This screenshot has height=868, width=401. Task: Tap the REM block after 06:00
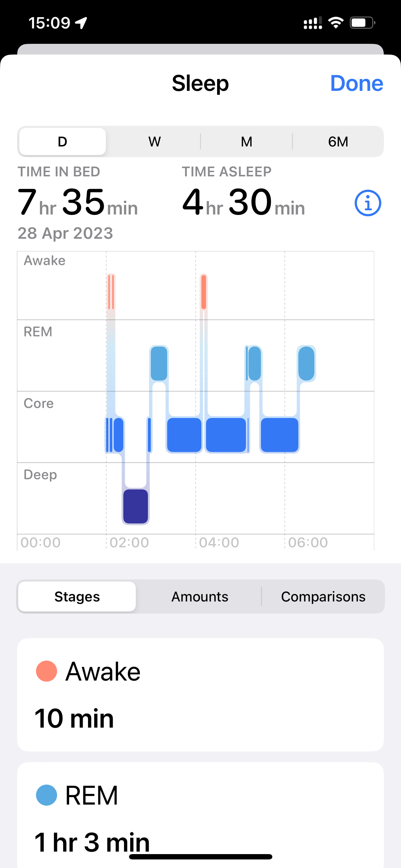(x=306, y=363)
